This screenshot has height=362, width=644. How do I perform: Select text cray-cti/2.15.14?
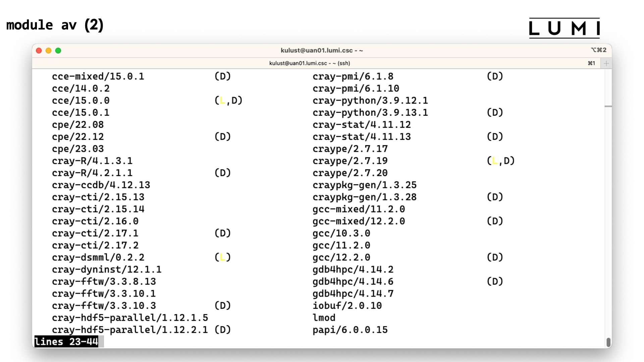[x=98, y=209]
